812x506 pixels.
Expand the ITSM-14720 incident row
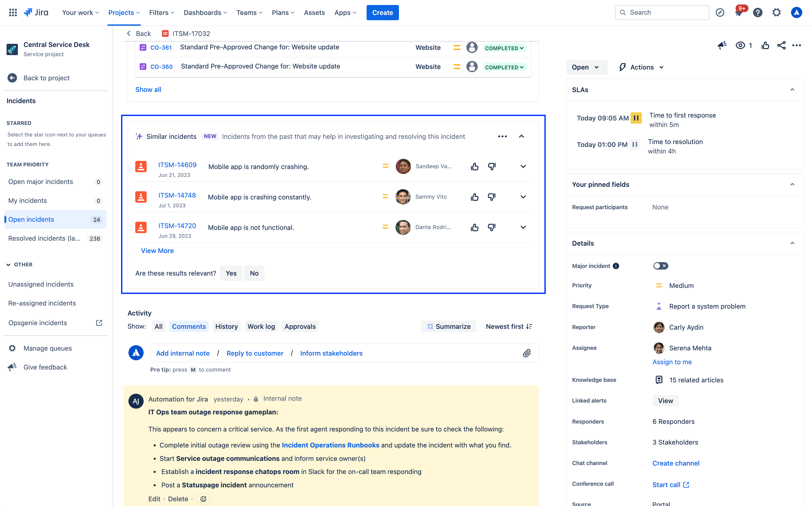tap(523, 227)
